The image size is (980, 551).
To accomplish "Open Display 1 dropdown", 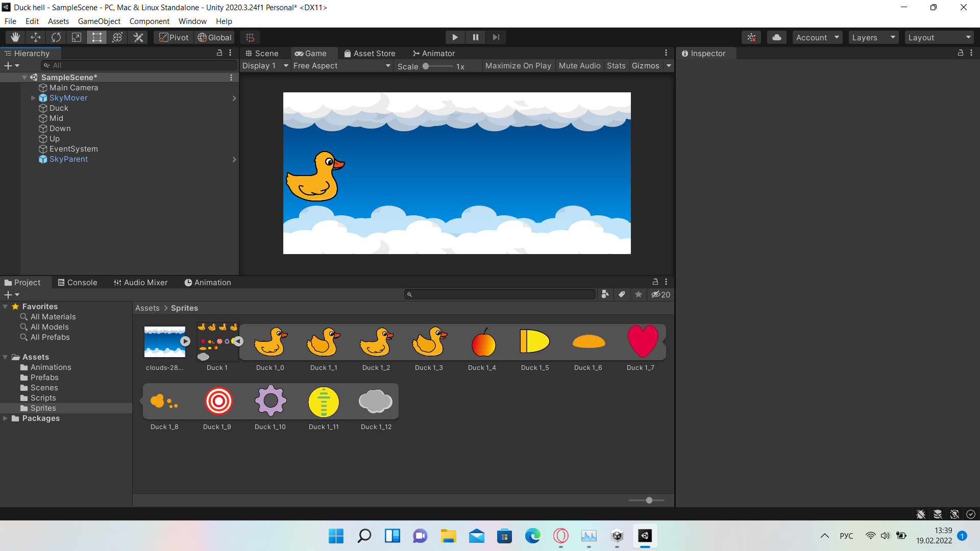I will 265,66.
